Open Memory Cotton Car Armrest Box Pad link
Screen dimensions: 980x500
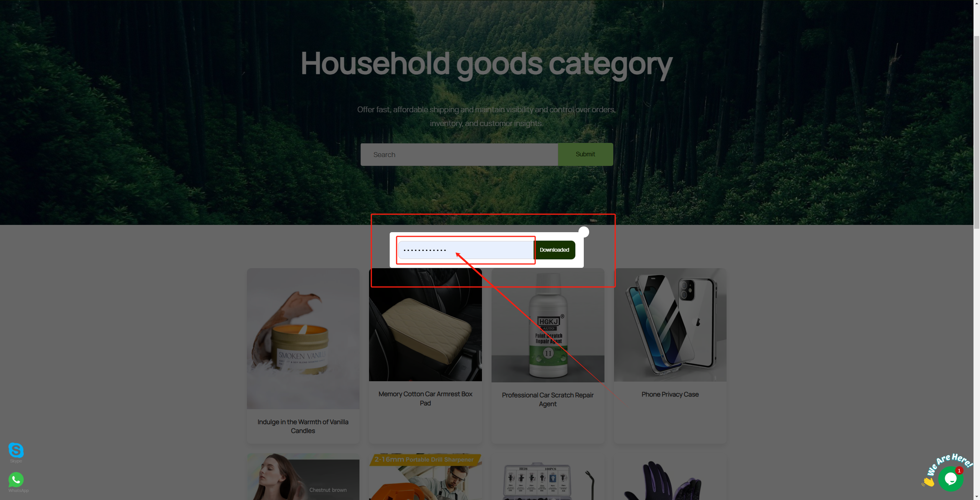tap(425, 398)
